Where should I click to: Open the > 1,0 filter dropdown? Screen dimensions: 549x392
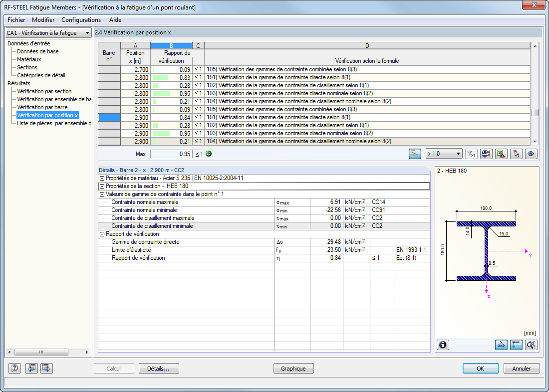pos(444,154)
